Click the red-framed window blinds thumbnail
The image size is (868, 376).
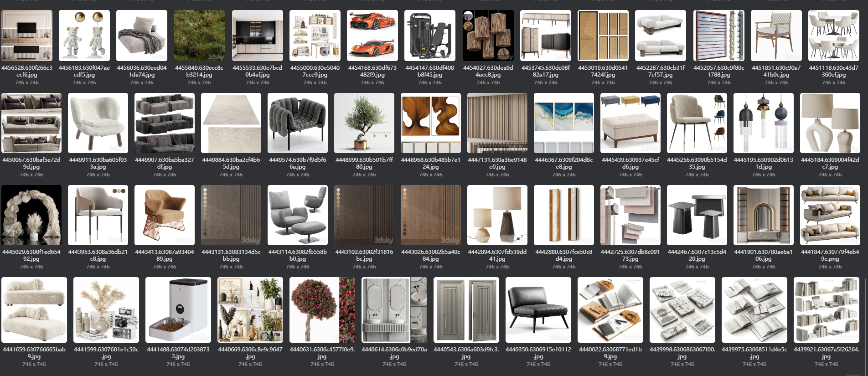718,36
